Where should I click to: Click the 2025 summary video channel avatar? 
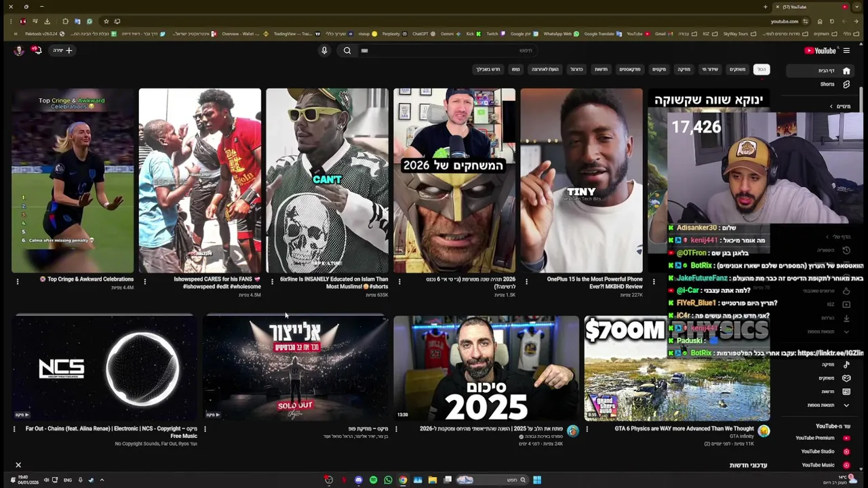pyautogui.click(x=573, y=431)
